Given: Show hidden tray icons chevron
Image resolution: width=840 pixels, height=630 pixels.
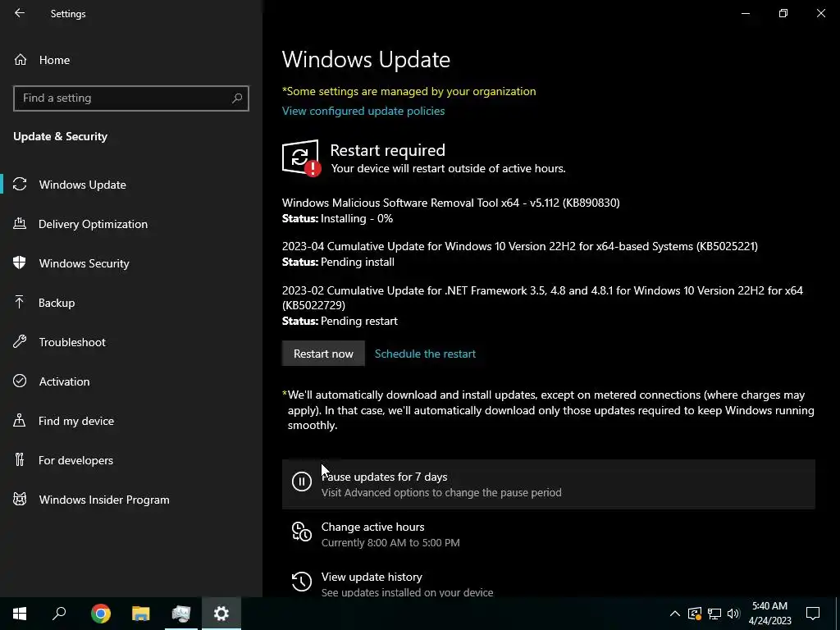Looking at the screenshot, I should pos(675,614).
